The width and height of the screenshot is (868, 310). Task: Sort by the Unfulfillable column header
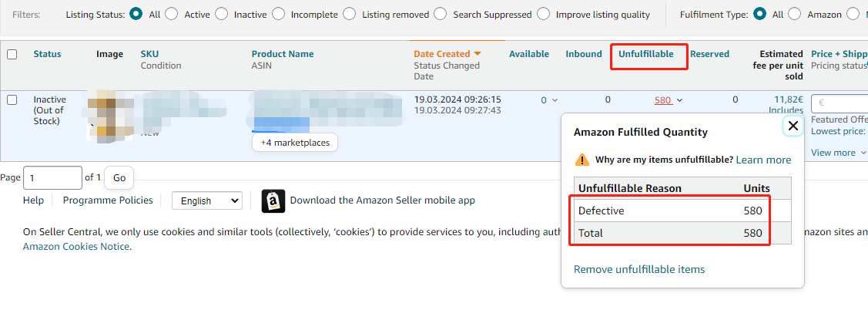click(646, 54)
